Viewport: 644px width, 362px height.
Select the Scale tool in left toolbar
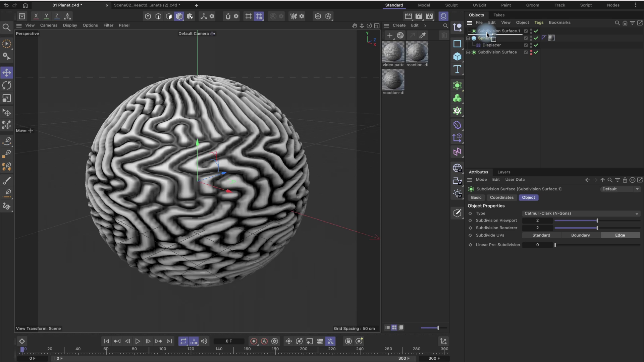tap(7, 98)
